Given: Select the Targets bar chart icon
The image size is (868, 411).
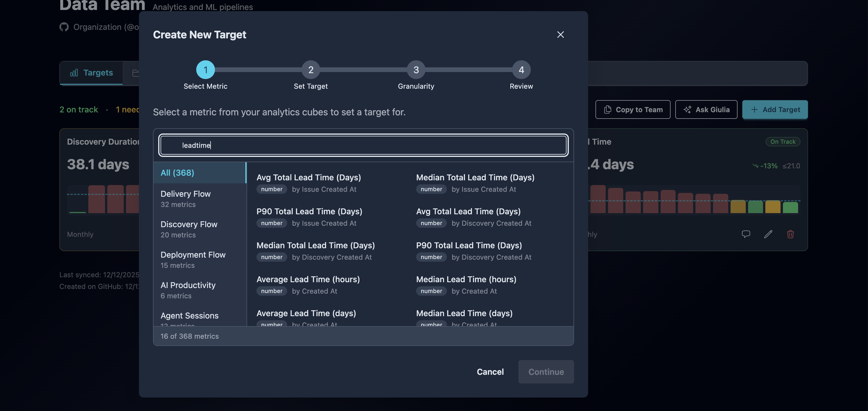Looking at the screenshot, I should [x=74, y=73].
